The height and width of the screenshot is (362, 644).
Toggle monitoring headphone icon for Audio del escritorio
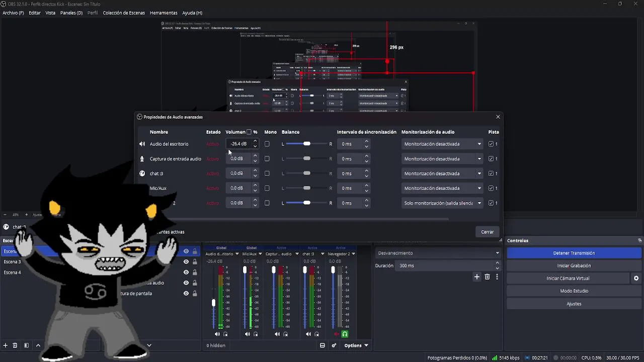(x=225, y=334)
